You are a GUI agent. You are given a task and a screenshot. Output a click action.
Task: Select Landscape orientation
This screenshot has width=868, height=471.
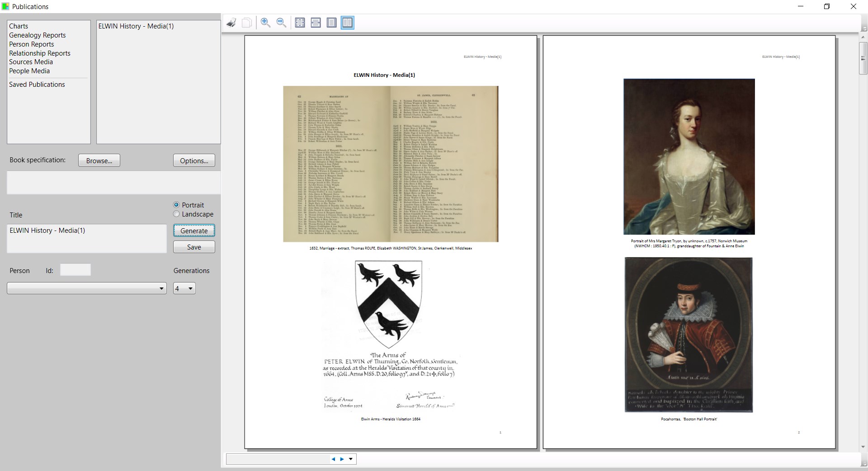(x=176, y=214)
